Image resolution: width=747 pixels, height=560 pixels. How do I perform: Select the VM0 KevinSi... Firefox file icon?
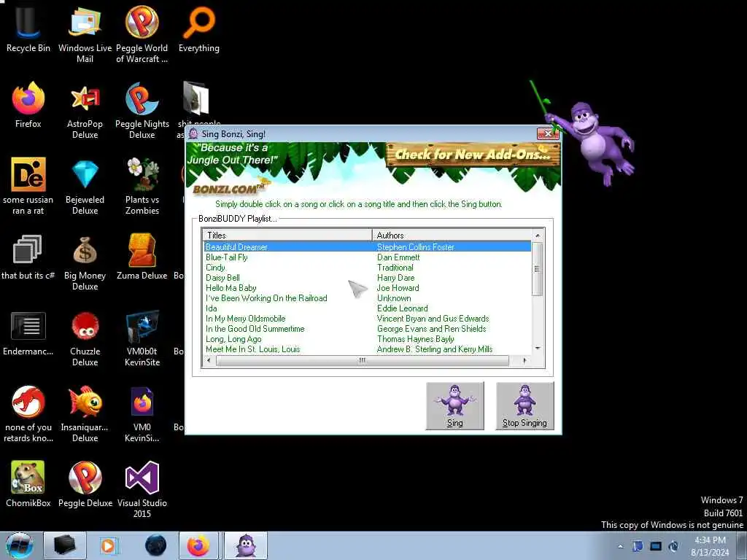142,414
